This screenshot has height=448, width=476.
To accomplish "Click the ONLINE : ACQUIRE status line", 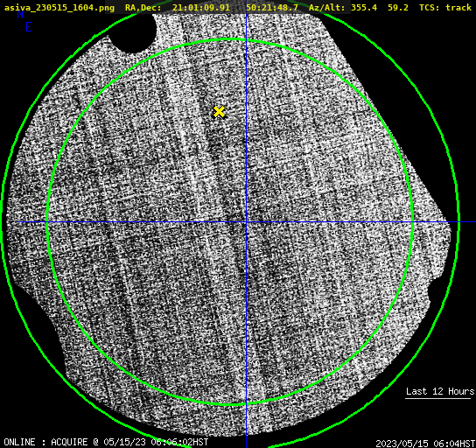I will (106, 442).
